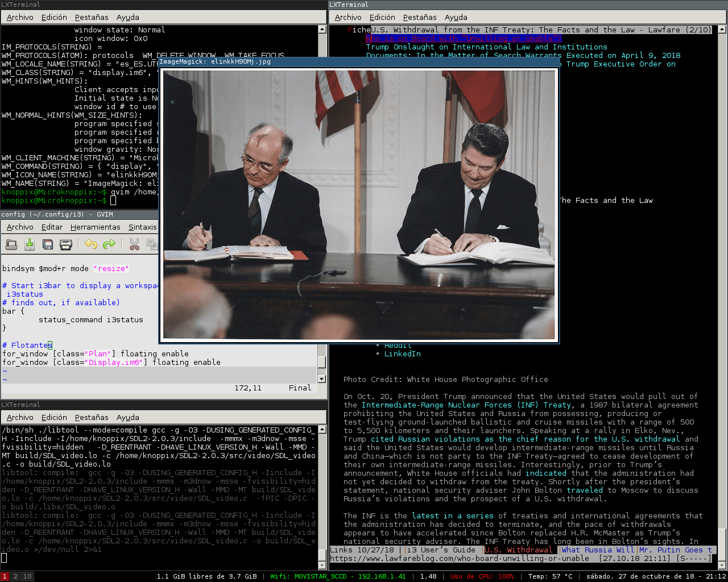The height and width of the screenshot is (582, 728).
Task: Open Archivo menu in the right LXTerminal
Action: [x=348, y=18]
